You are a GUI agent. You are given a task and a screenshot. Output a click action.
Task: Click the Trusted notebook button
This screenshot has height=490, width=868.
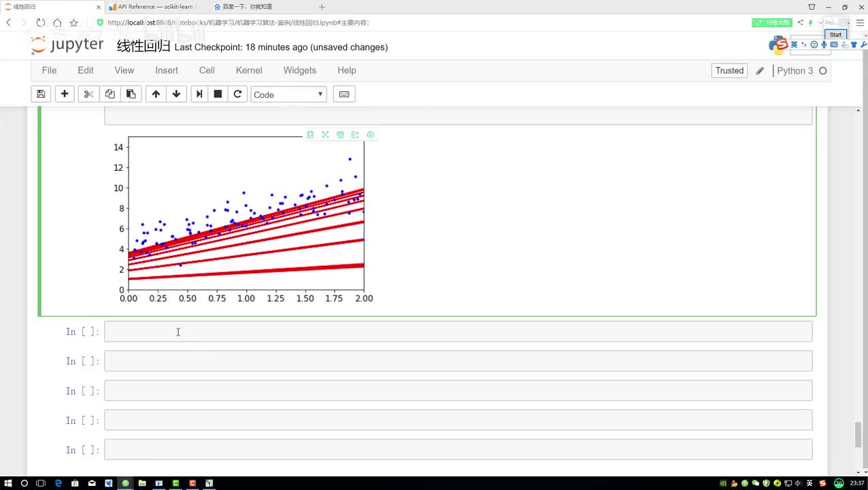click(x=729, y=71)
